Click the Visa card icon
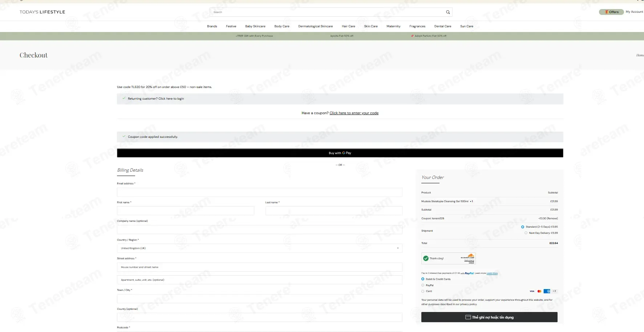The width and height of the screenshot is (644, 332). click(532, 291)
